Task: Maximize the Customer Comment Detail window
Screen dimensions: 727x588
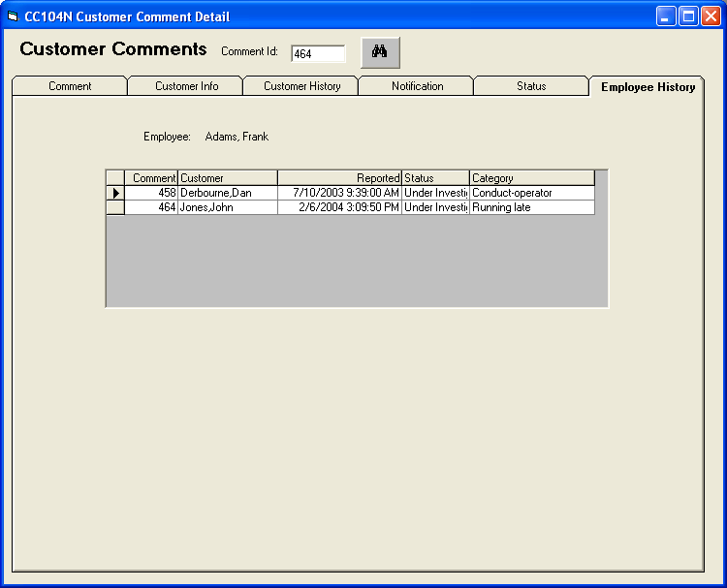Action: click(688, 16)
